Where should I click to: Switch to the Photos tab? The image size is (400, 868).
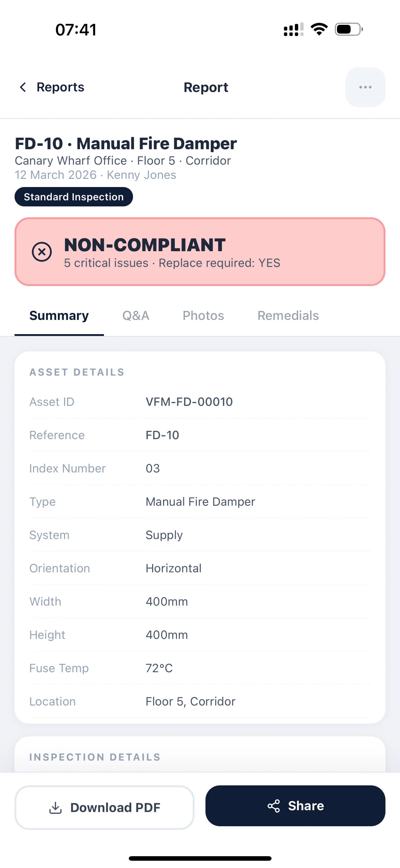click(203, 315)
